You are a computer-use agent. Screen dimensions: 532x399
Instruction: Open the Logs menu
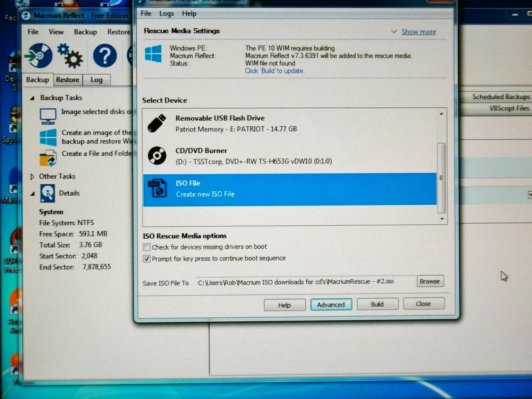(166, 14)
